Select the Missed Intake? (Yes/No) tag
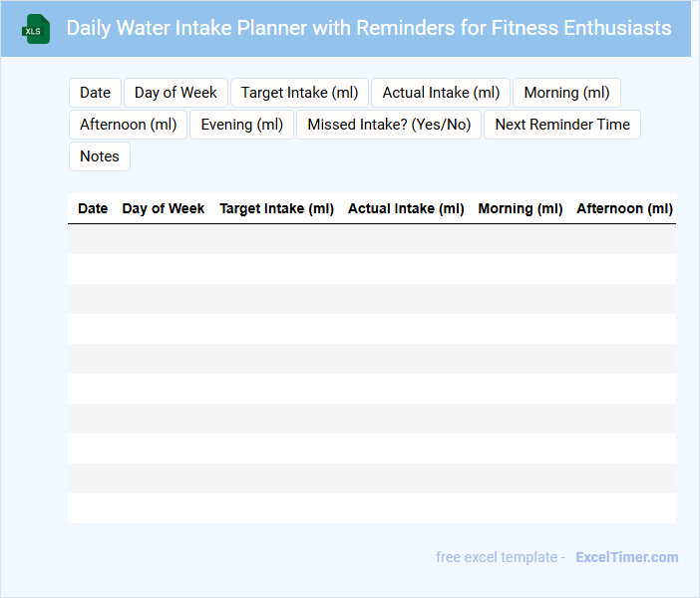Image resolution: width=700 pixels, height=598 pixels. (x=389, y=125)
